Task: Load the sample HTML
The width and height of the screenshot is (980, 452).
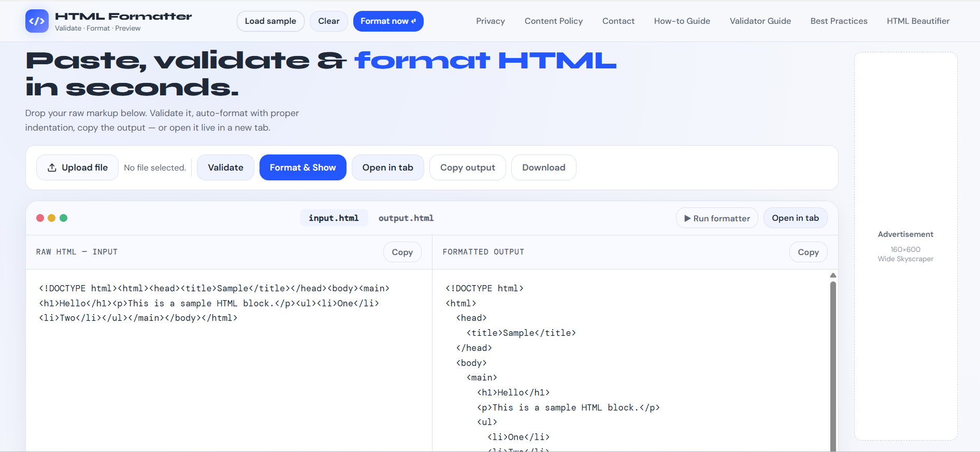Action: [270, 21]
